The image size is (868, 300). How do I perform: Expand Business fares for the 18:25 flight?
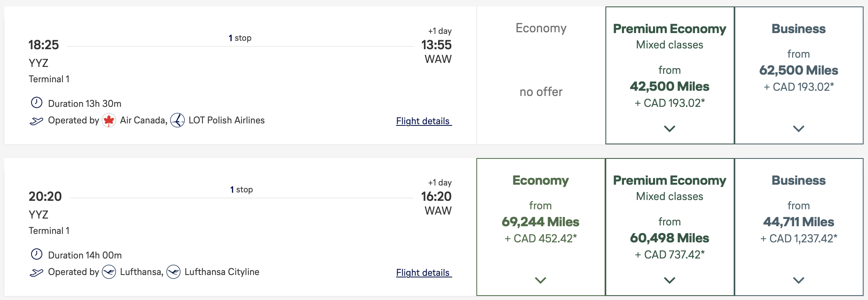coord(798,129)
